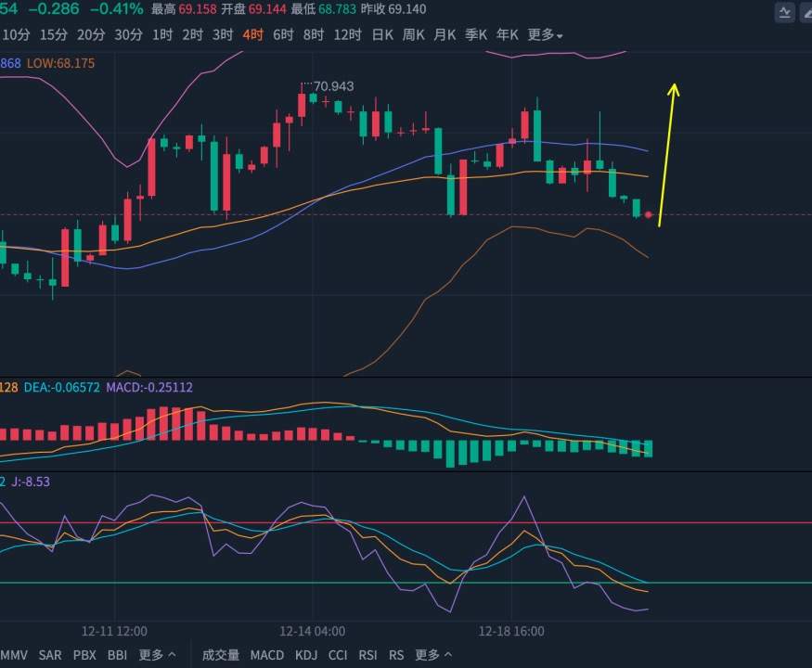812x668 pixels.
Task: Select the 8时 interval
Action: (x=314, y=35)
